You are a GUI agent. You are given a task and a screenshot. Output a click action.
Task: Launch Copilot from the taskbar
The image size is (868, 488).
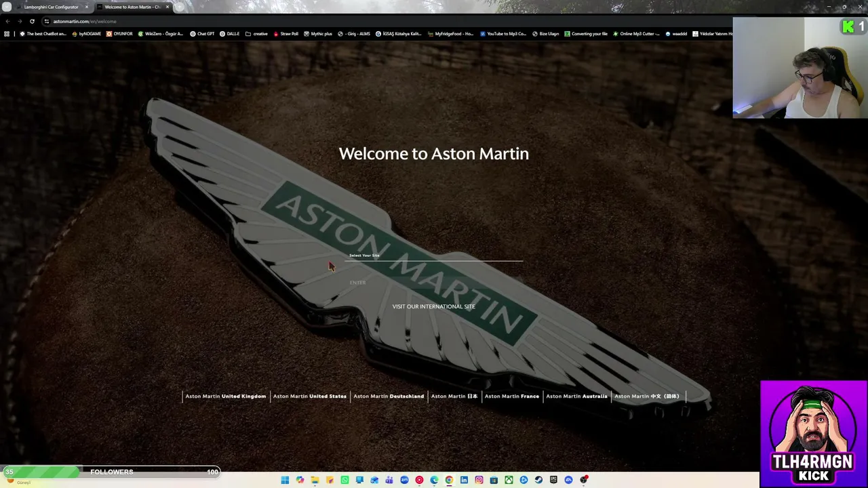pos(300,480)
